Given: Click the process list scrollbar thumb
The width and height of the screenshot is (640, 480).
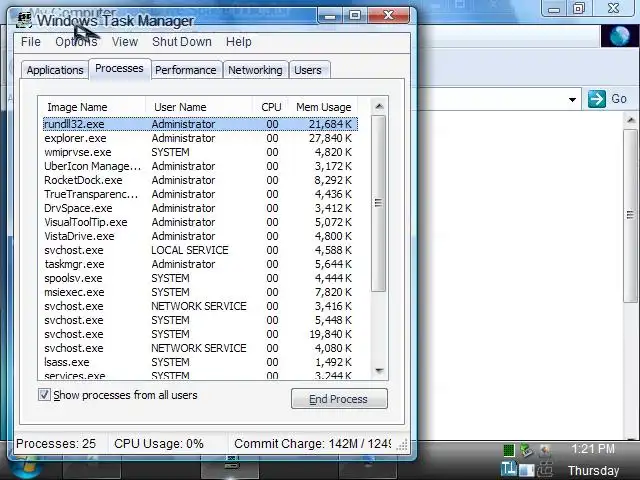Looking at the screenshot, I should coord(379,203).
